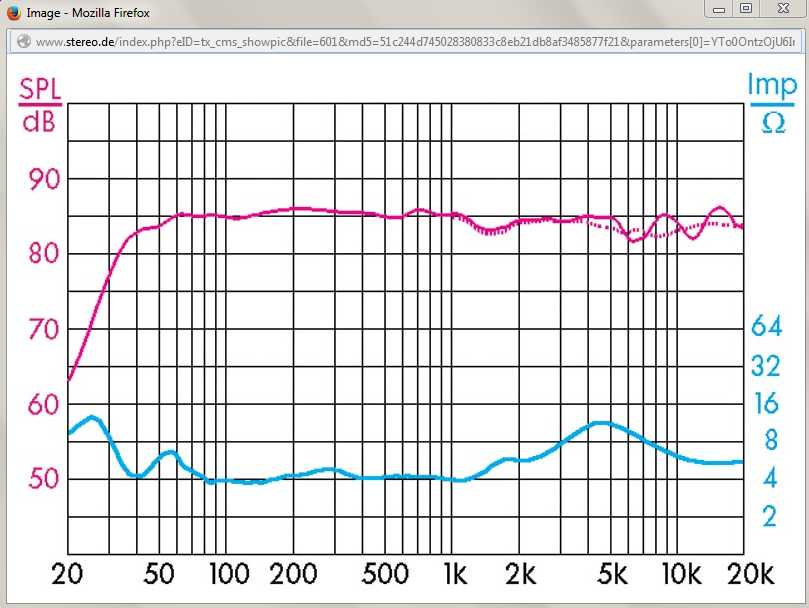Click the URL address bar field
This screenshot has width=809, height=608.
pyautogui.click(x=405, y=42)
